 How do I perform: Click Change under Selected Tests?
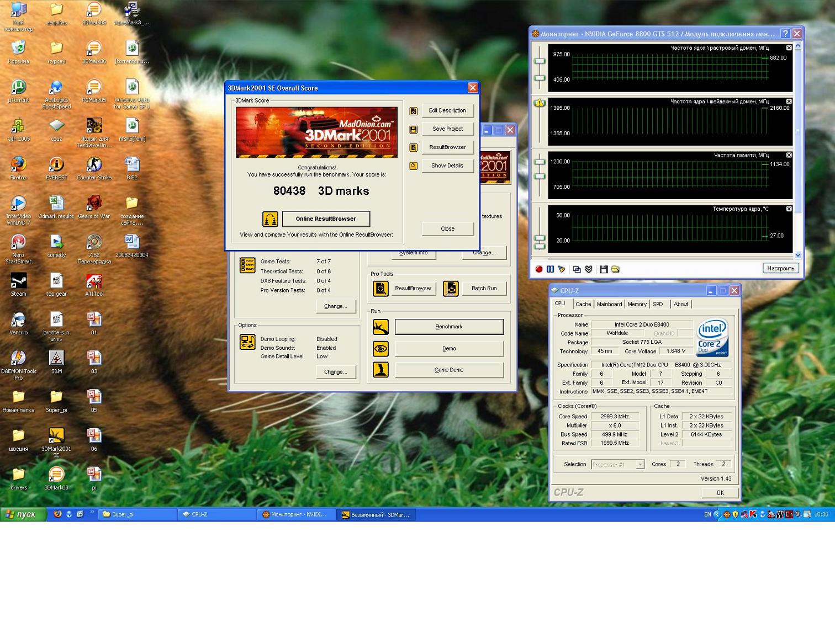tap(335, 306)
